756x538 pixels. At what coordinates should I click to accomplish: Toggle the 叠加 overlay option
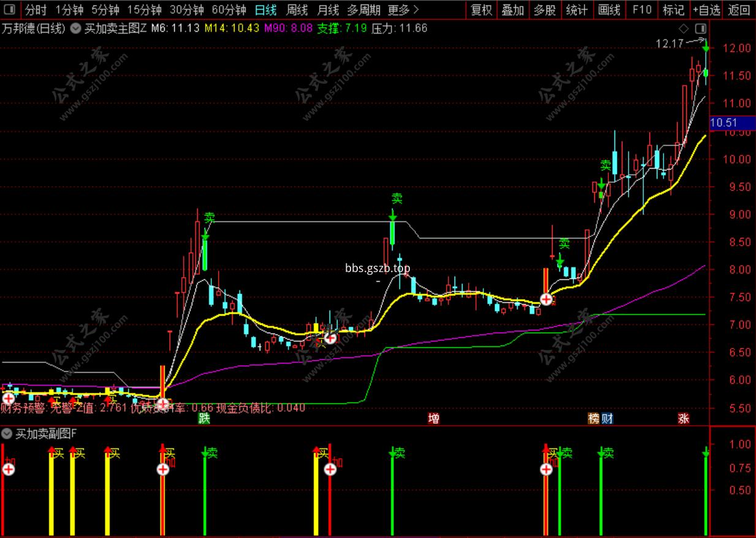513,10
